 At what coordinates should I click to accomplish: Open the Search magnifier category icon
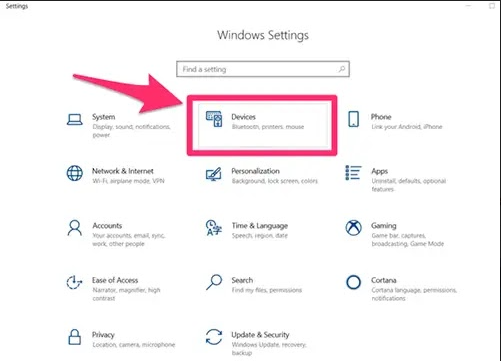[x=214, y=282]
